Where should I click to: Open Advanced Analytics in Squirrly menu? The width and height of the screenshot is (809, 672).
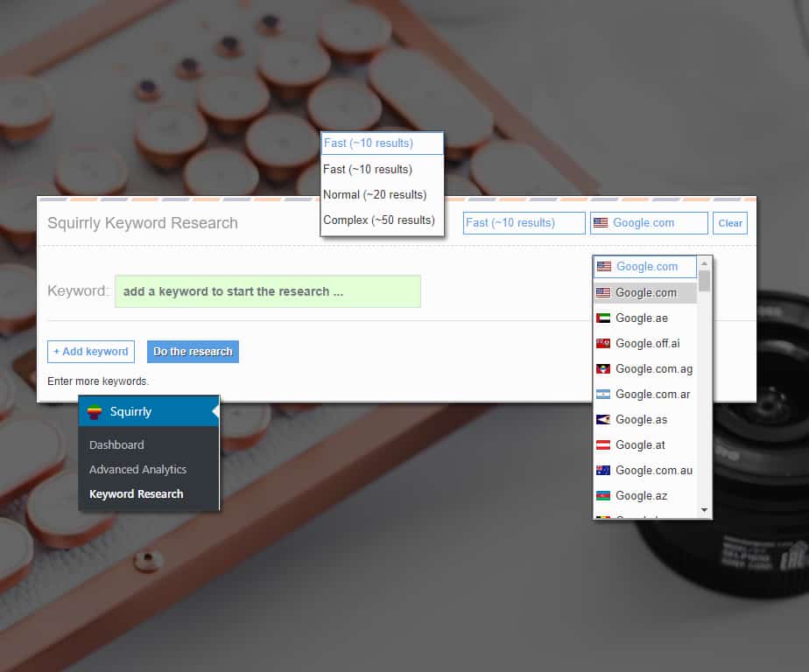[x=137, y=469]
